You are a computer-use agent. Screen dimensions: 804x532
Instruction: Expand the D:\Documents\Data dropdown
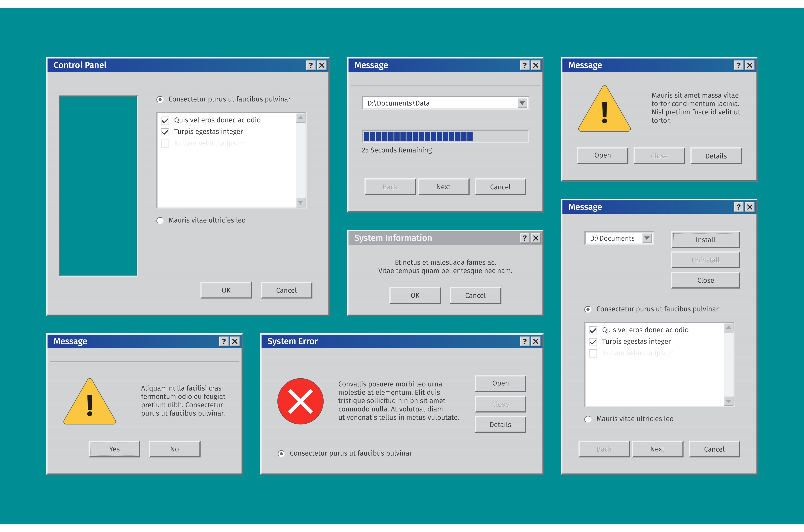point(522,103)
